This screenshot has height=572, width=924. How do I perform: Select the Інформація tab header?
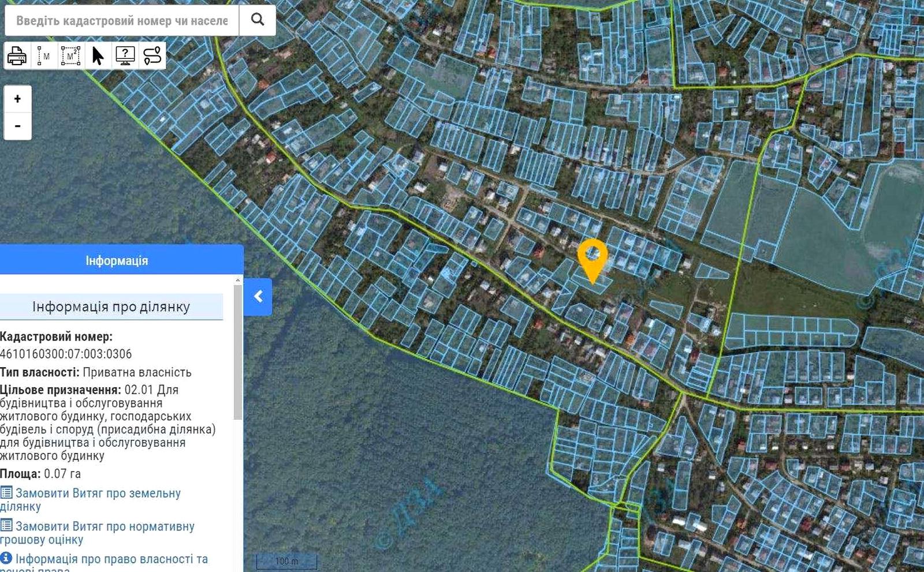[x=117, y=260]
